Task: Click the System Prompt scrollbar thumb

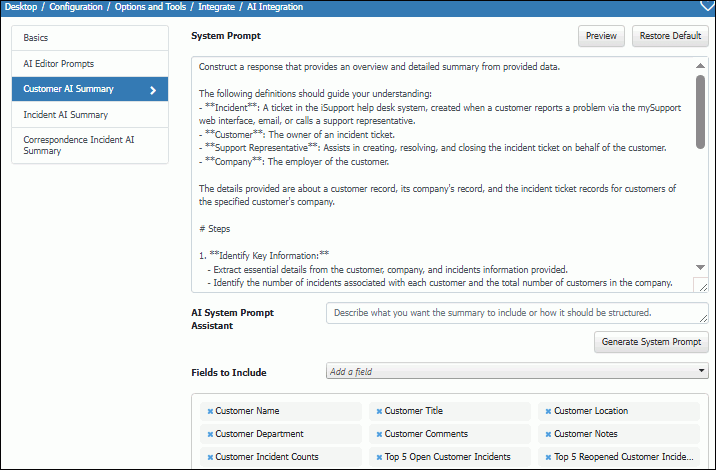Action: tap(700, 112)
